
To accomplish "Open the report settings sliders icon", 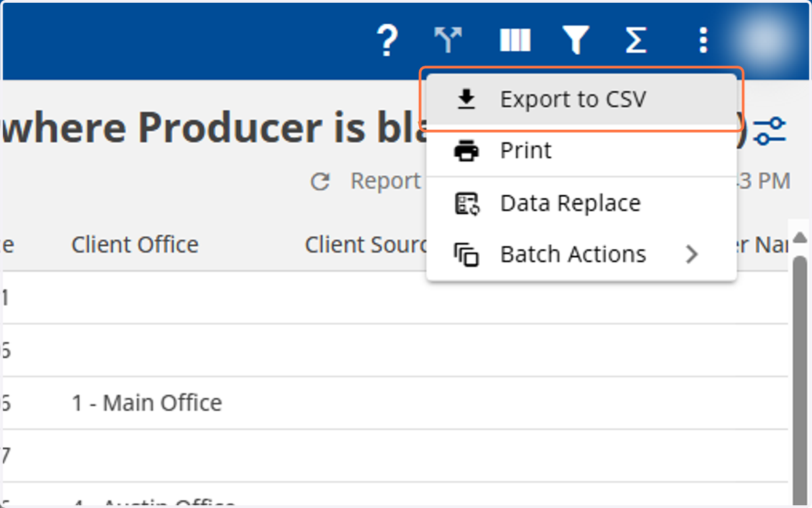I will pos(770,131).
